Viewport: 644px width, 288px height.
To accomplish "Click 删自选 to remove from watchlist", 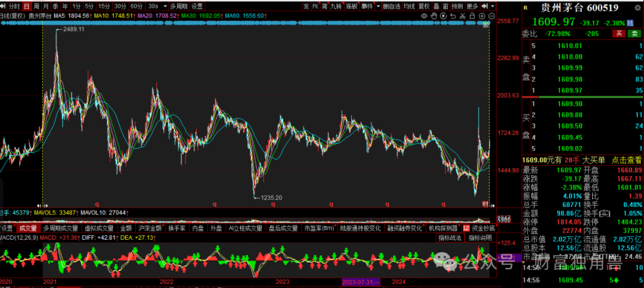I will click(392, 6).
